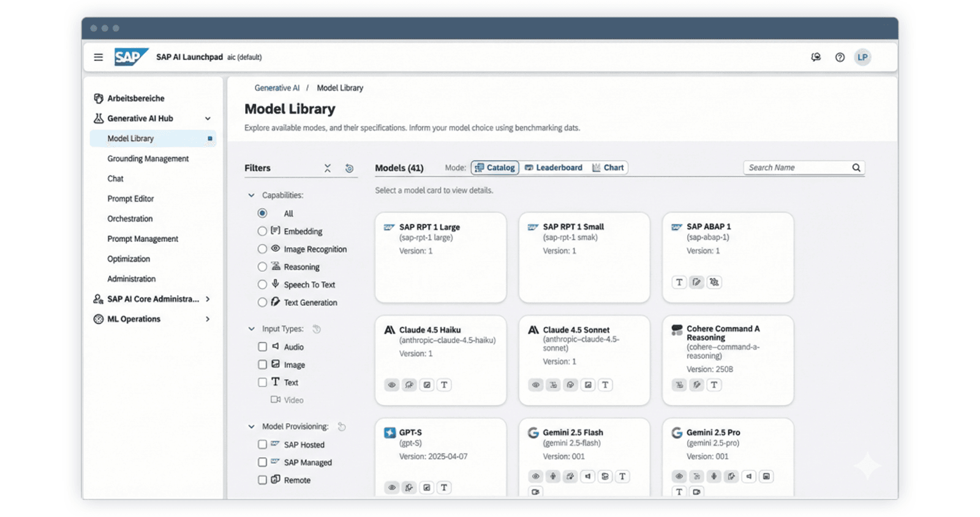This screenshot has width=980, height=517.
Task: Click the eye icon on the GPT-S card
Action: (x=391, y=488)
